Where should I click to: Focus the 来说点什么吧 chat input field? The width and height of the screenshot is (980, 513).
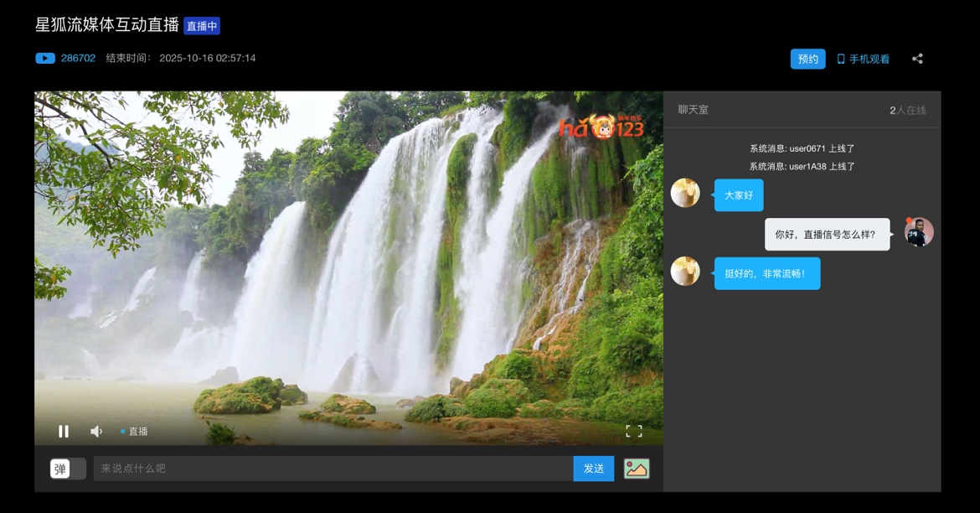[333, 469]
